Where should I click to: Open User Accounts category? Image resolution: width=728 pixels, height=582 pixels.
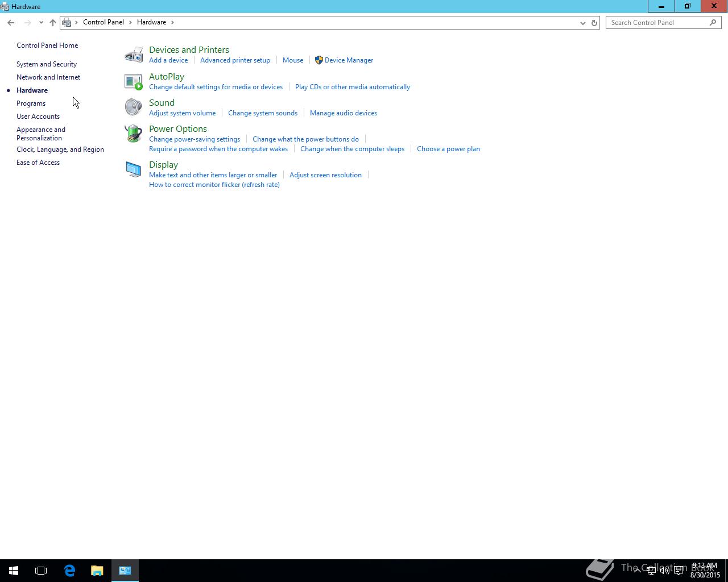click(x=38, y=117)
